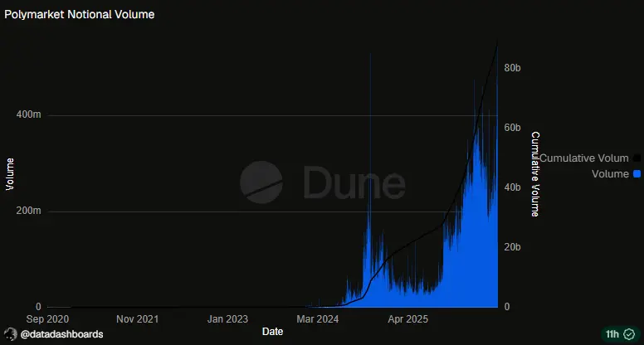Click the Date x-axis title
Screen dimensions: 644x345
pos(273,332)
